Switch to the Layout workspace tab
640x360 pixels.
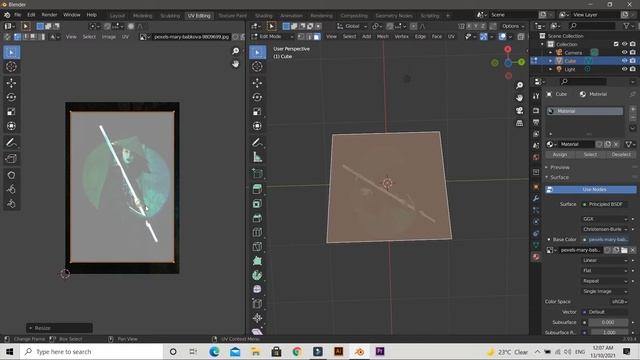(117, 16)
